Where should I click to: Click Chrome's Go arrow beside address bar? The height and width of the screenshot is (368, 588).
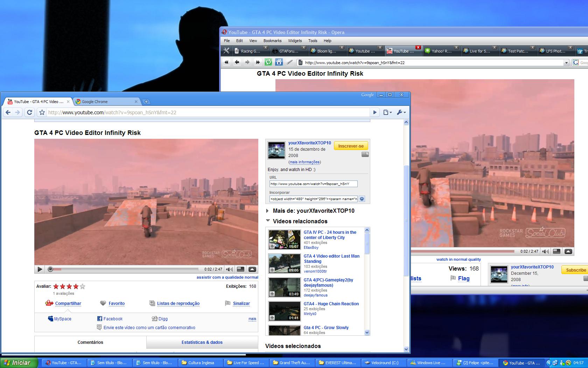tap(375, 113)
